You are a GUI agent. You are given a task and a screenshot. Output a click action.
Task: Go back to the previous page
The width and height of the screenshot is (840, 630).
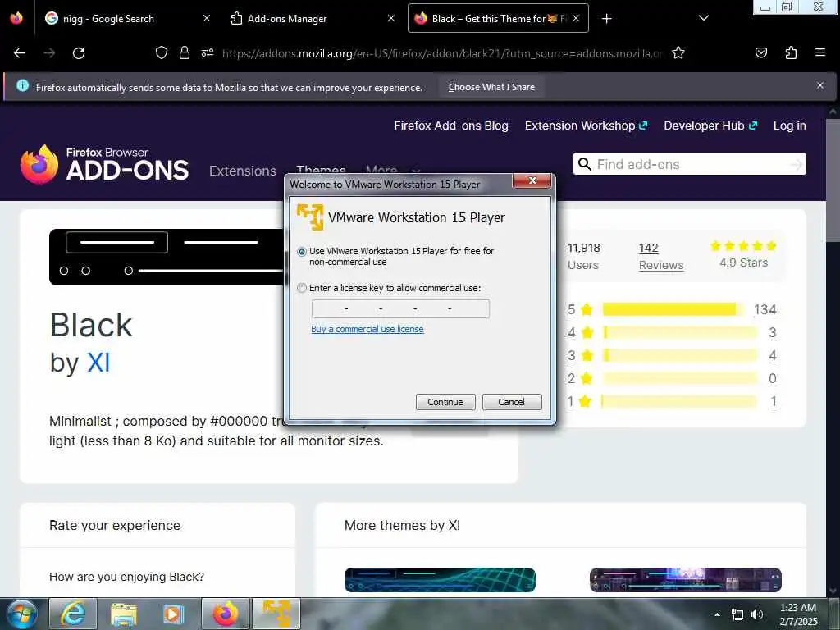[x=20, y=52]
